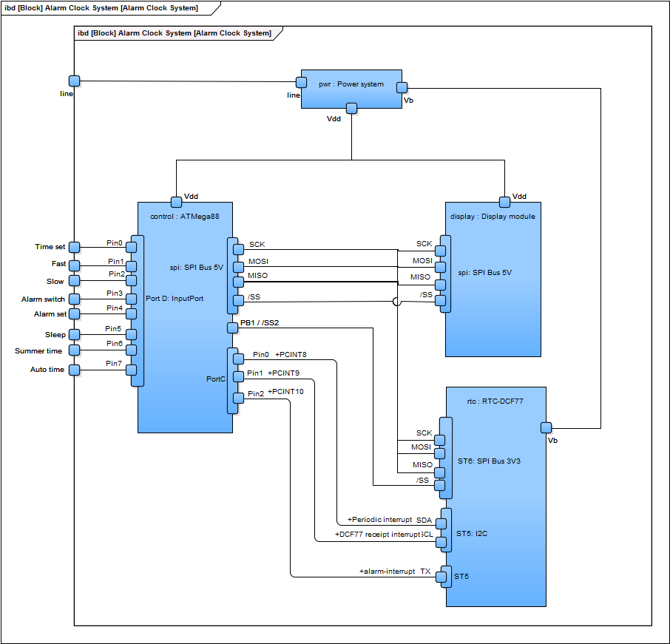Click the inner Alarm Clock System frame header

[x=175, y=33]
